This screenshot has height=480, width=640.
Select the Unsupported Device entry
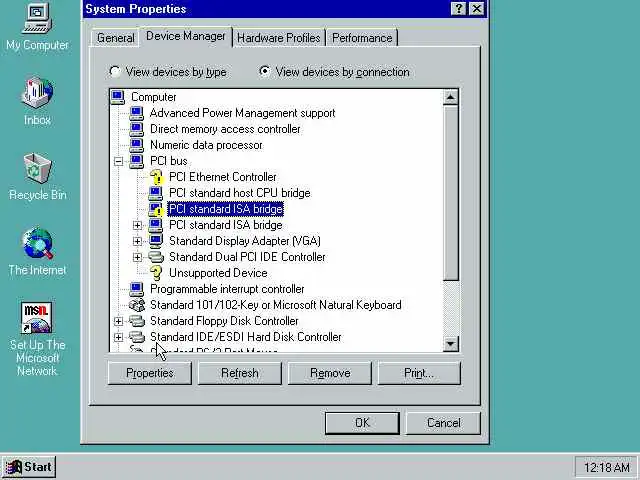(218, 273)
